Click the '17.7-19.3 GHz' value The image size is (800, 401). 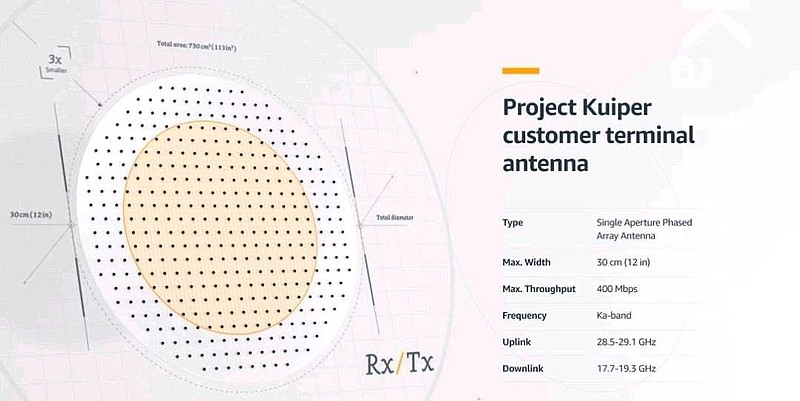pos(626,368)
